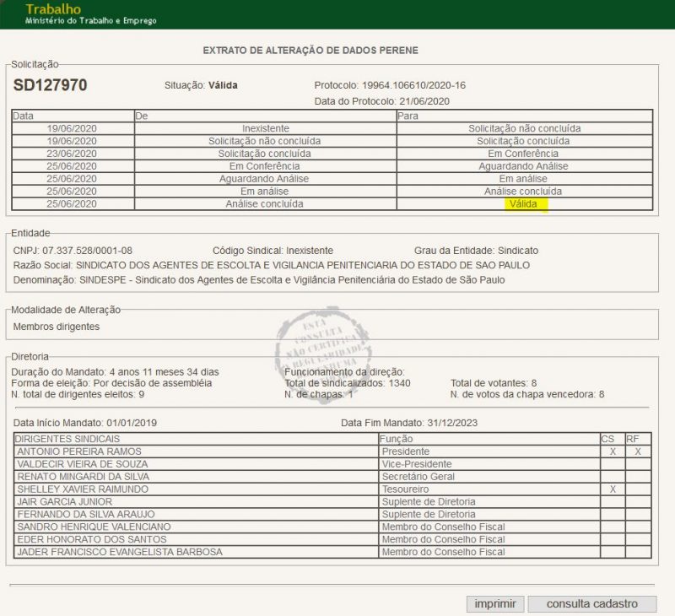The width and height of the screenshot is (675, 616).
Task: Click Total de sindicalizados: 1340
Action: 348,383
